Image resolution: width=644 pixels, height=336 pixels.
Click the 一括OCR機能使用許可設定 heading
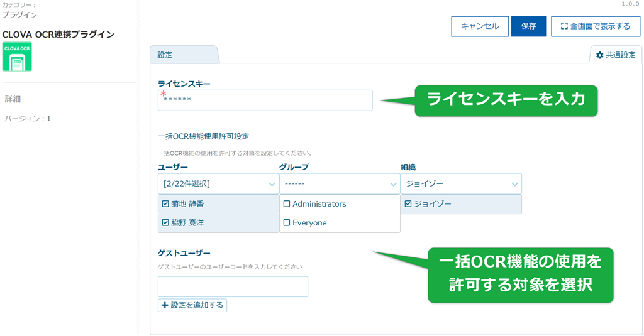(203, 136)
